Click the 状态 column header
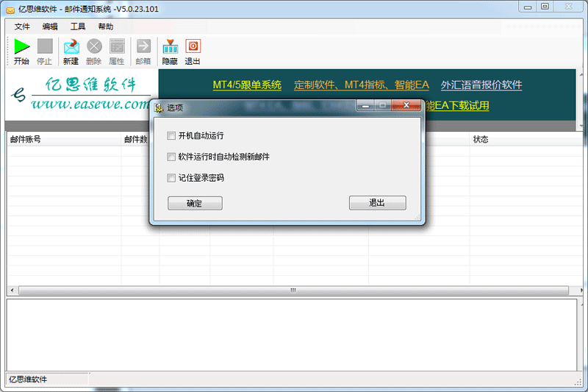This screenshot has height=392, width=588. tap(526, 140)
